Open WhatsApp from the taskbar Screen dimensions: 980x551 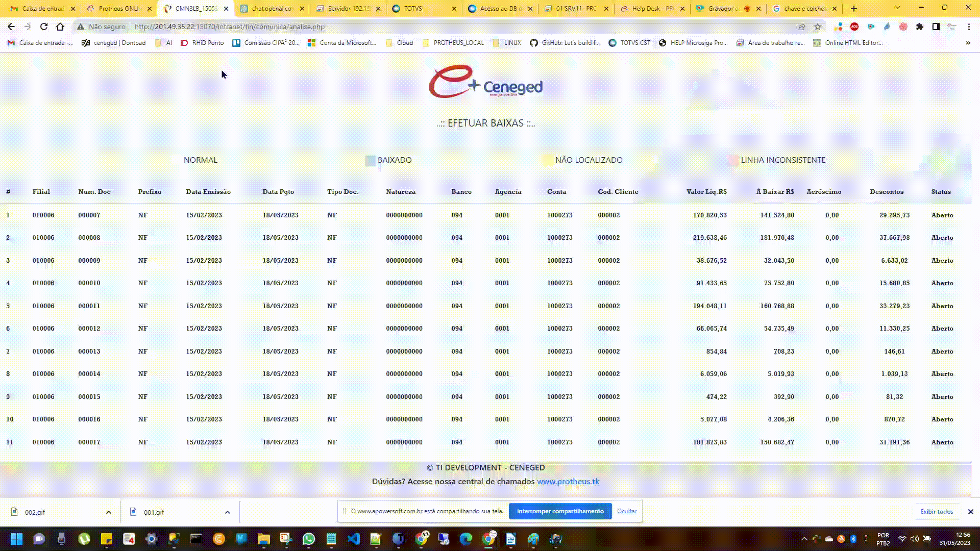[308, 539]
